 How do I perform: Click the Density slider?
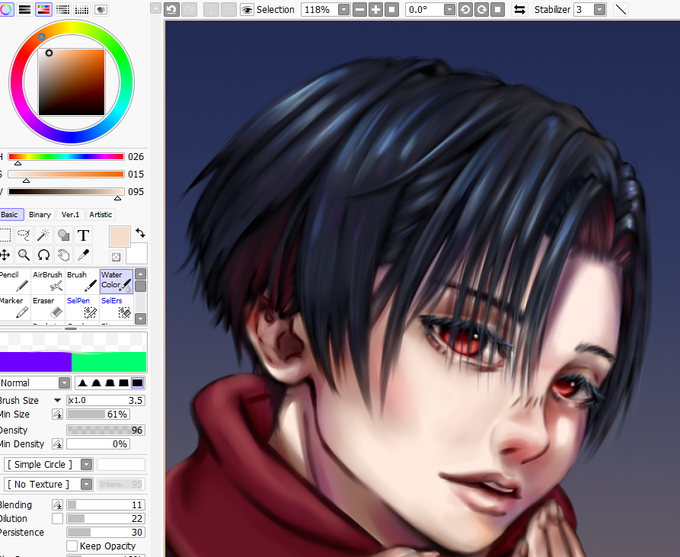tap(105, 430)
